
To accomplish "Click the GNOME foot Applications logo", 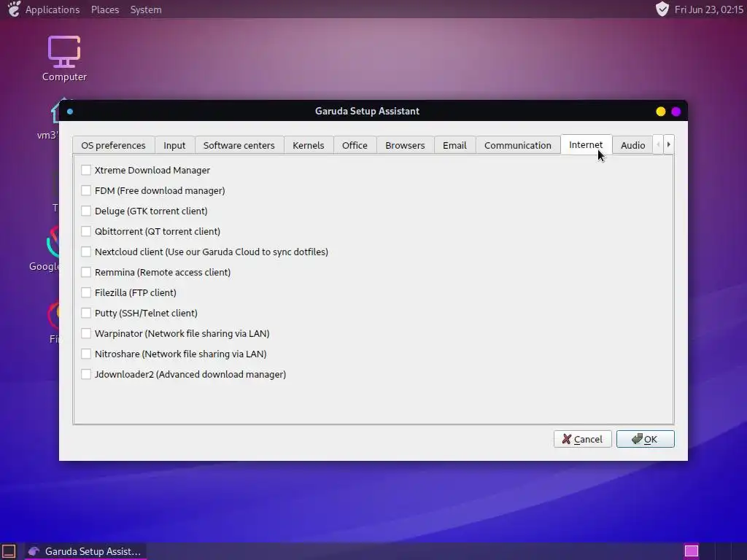I will [x=15, y=9].
